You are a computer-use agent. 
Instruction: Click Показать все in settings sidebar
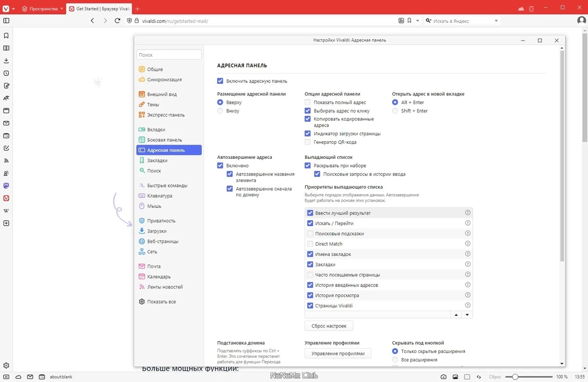tap(169, 302)
